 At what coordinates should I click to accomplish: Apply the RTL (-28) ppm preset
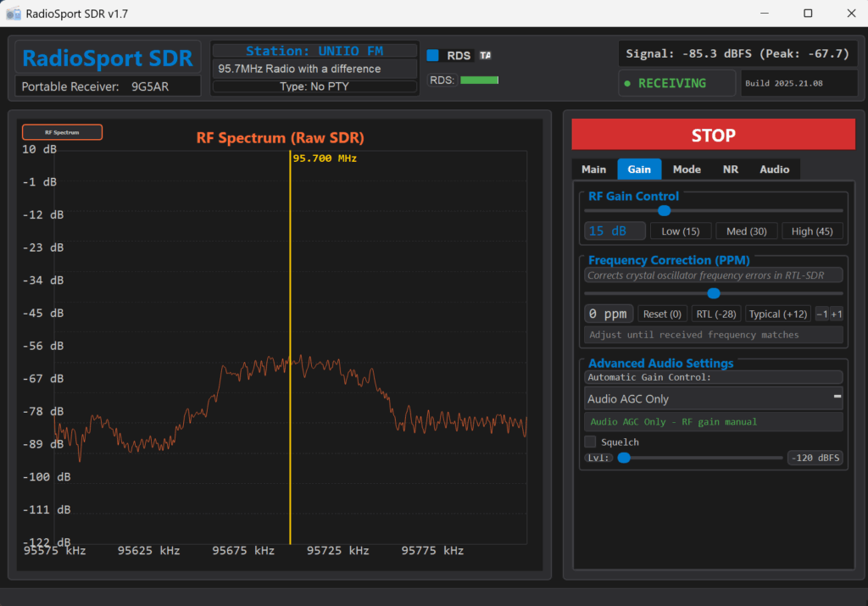pos(715,314)
